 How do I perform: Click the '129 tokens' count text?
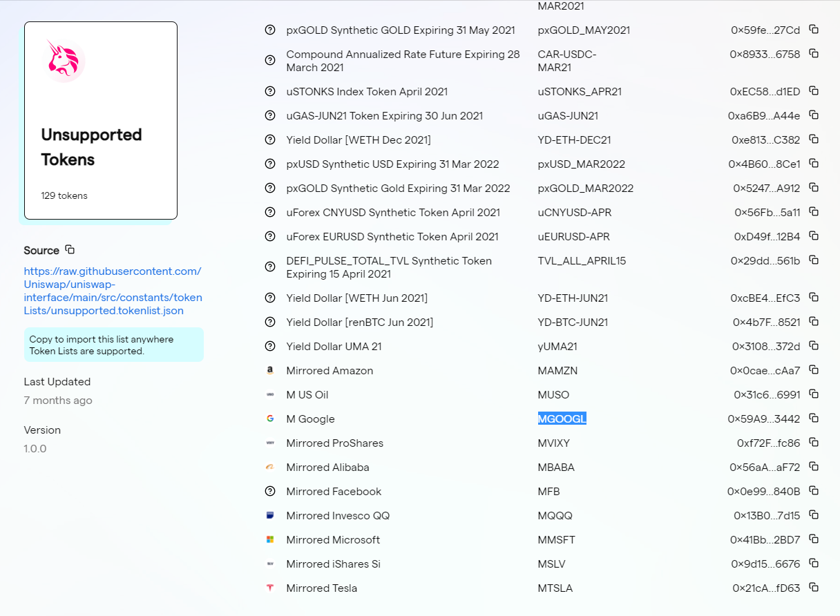(64, 195)
